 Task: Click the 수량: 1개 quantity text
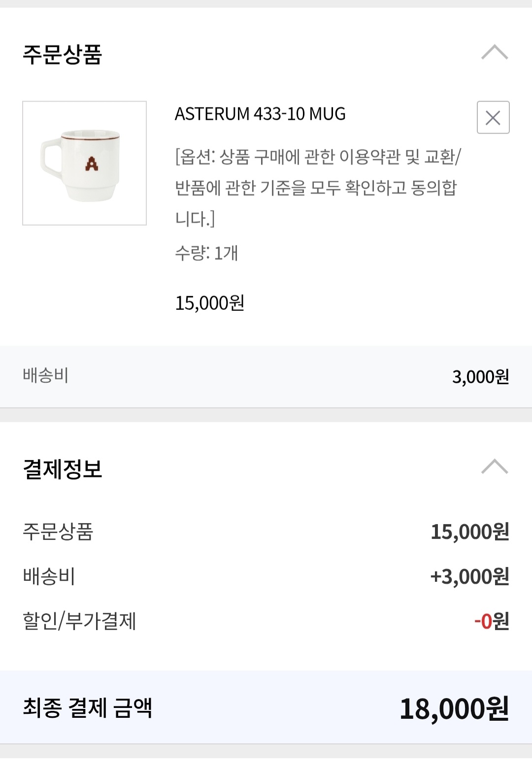206,253
